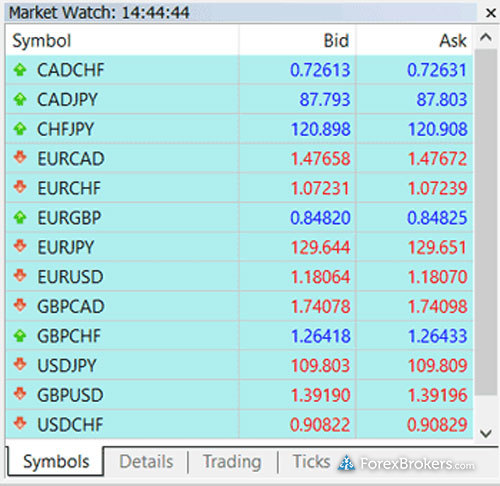Click the red down arrow next to USDCHF
The image size is (500, 486).
pyautogui.click(x=20, y=423)
